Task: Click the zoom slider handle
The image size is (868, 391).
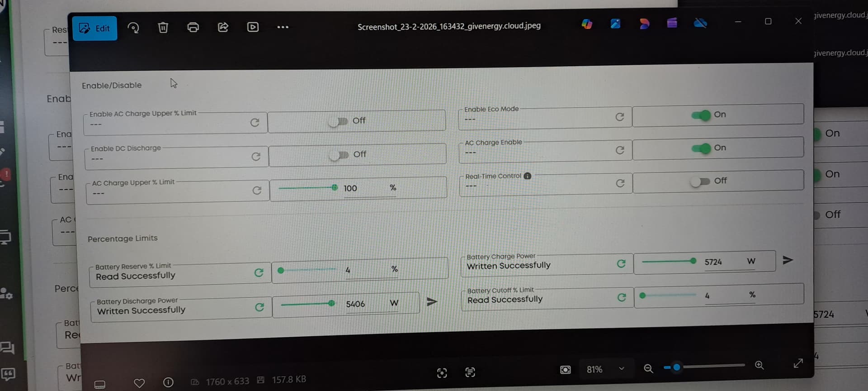Action: [x=676, y=367]
